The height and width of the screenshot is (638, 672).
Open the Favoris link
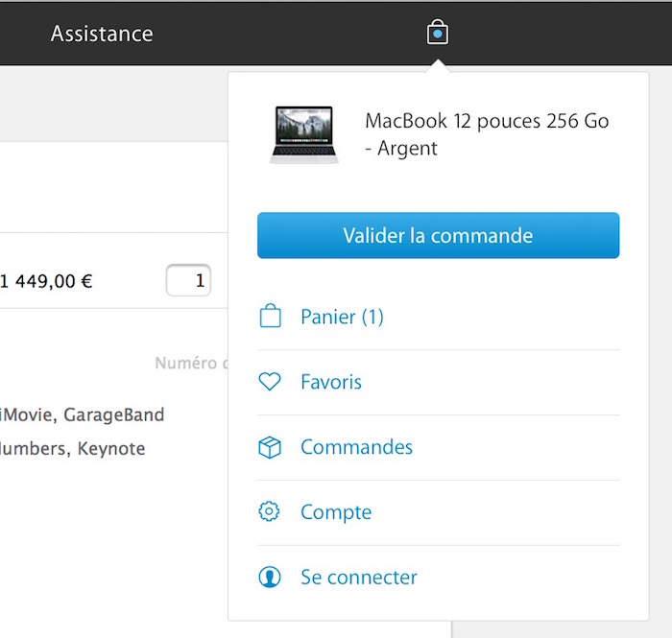pos(331,382)
